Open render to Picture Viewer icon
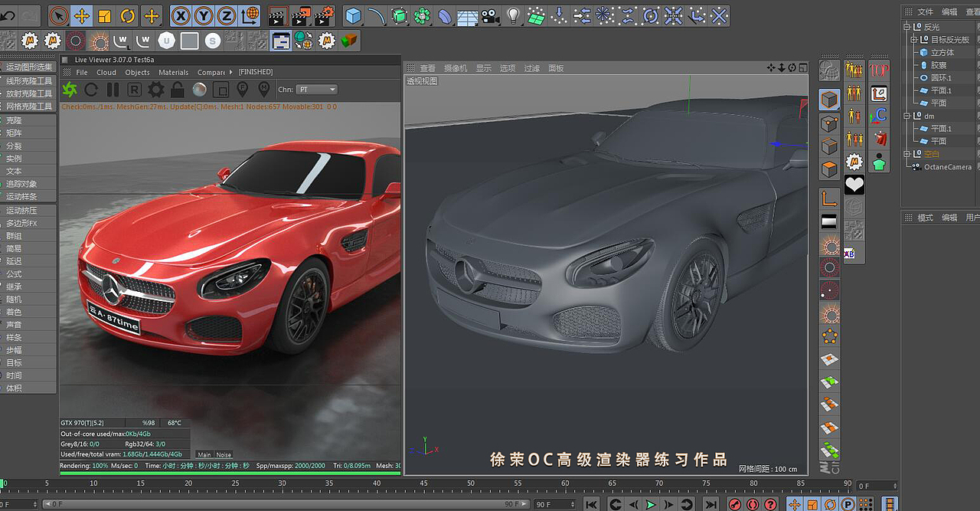980x511 pixels. (x=301, y=15)
